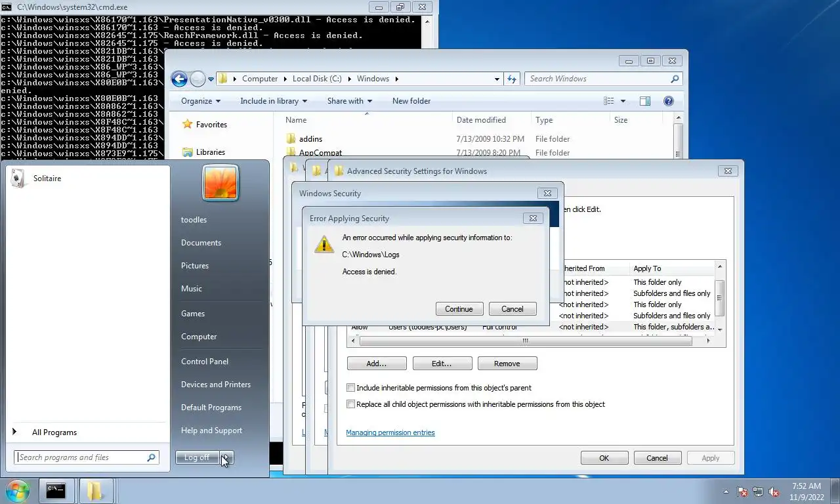The height and width of the screenshot is (504, 840).
Task: Click the Explorer refresh button
Action: [512, 79]
